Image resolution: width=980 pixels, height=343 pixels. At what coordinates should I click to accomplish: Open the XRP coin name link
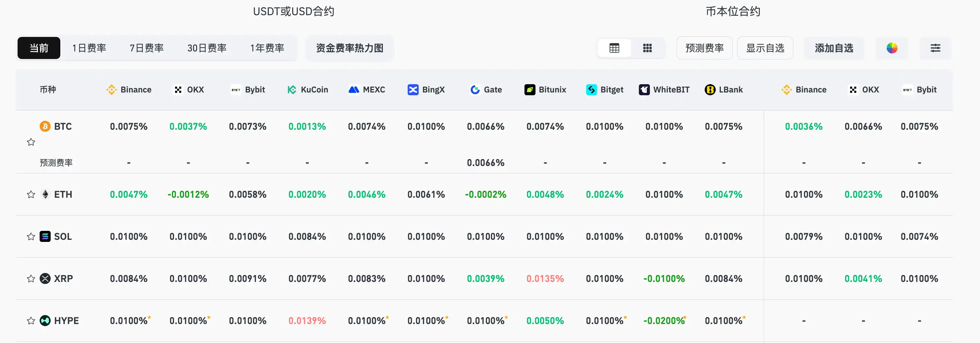[63, 278]
